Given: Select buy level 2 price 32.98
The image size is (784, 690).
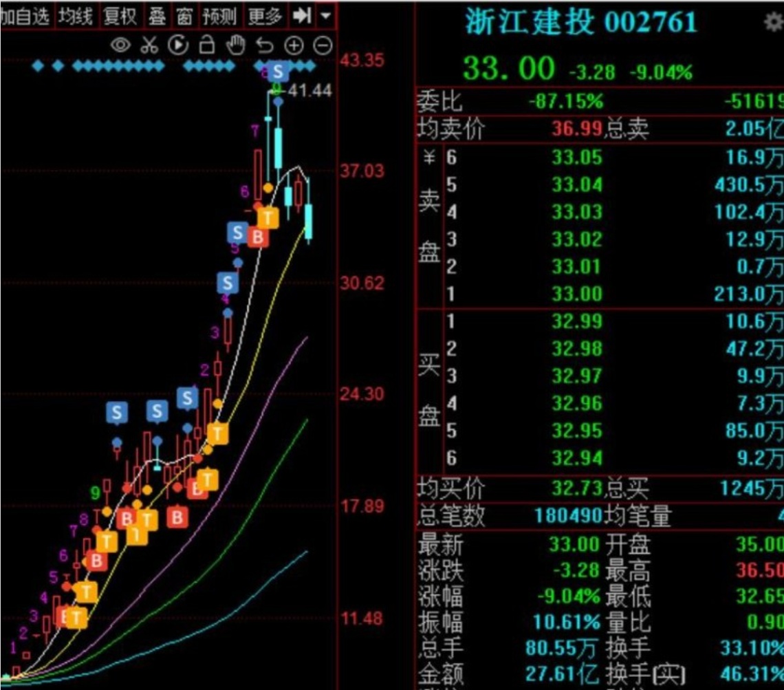Looking at the screenshot, I should (x=577, y=349).
